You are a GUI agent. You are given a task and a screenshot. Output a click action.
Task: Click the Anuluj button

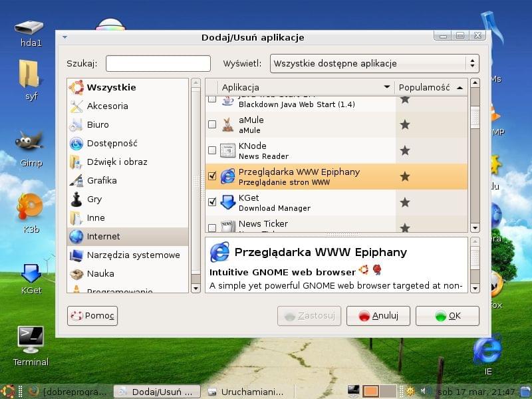(x=378, y=316)
